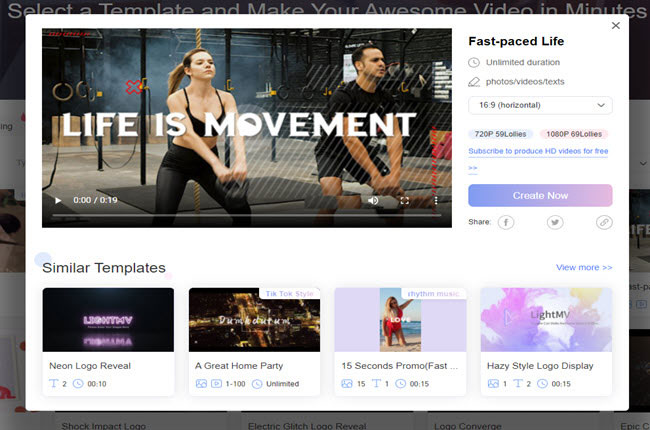Open Subscribe to produce HD videos link

tap(538, 151)
